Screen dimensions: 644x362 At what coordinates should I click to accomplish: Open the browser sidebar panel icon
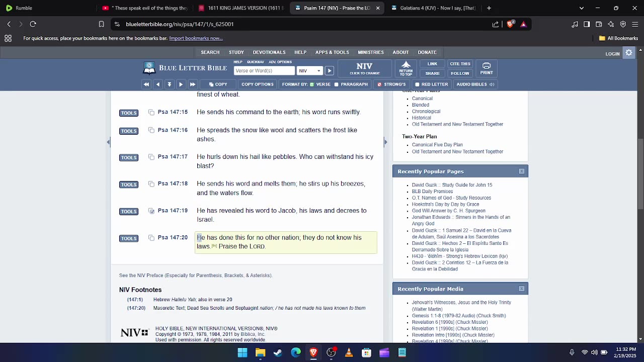click(587, 24)
